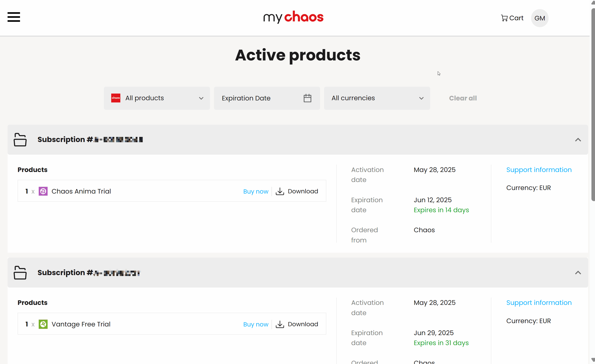The width and height of the screenshot is (595, 364).
Task: Open the GM user avatar menu
Action: pyautogui.click(x=539, y=18)
